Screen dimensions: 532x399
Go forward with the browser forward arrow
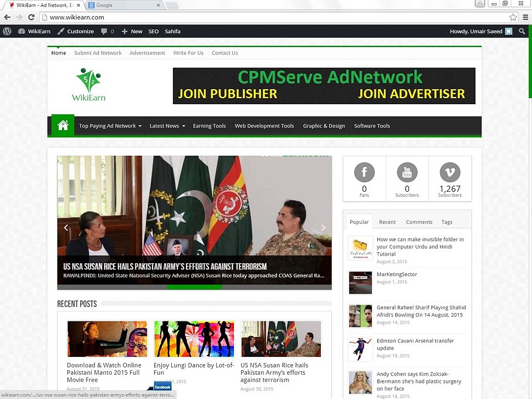click(19, 17)
